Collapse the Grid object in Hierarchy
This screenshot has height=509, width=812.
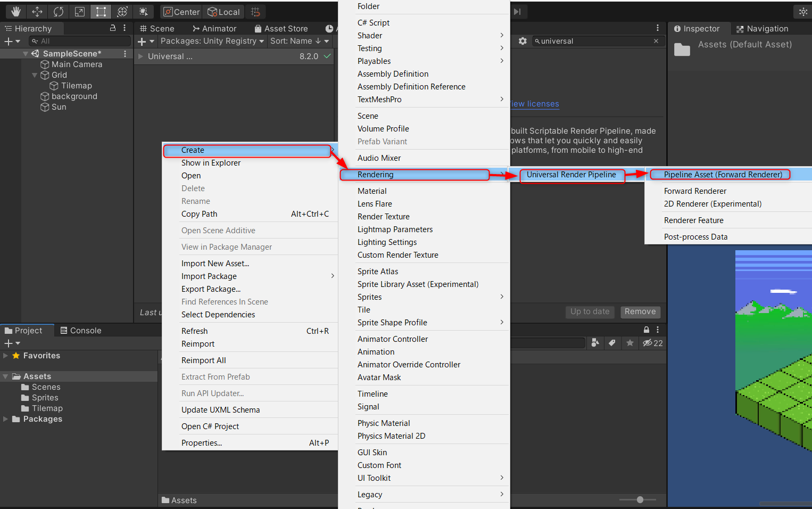click(x=35, y=75)
